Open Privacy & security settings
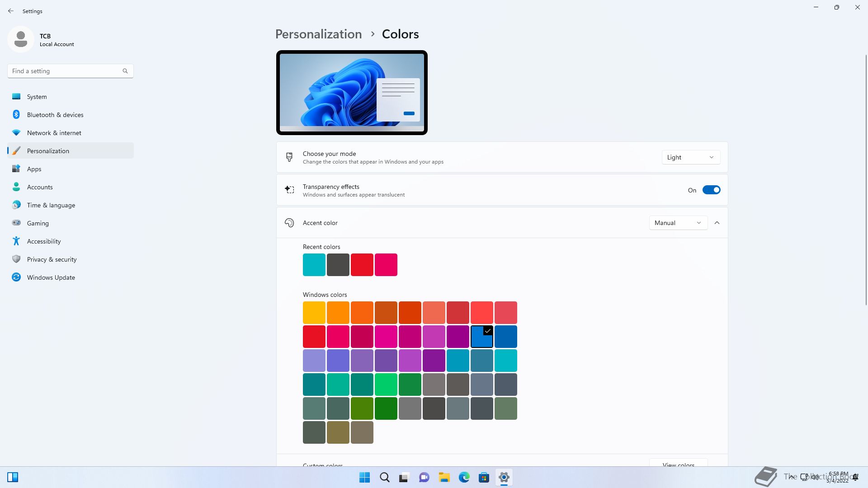This screenshot has height=488, width=868. pos(71,259)
